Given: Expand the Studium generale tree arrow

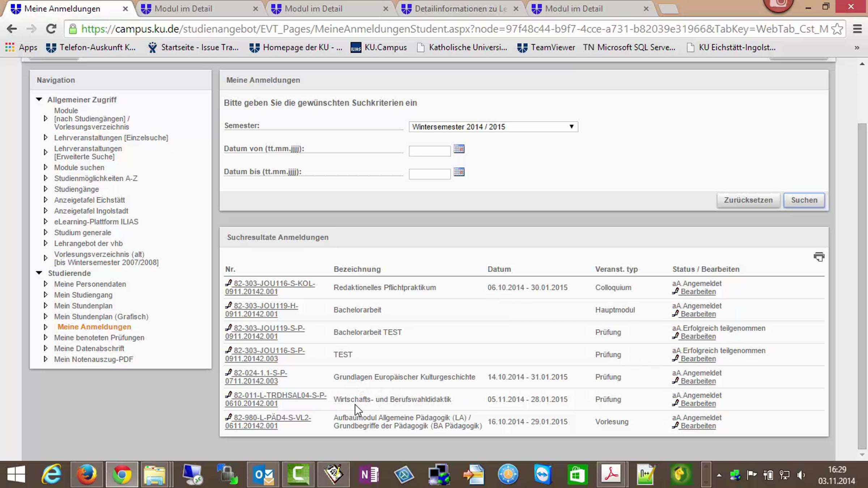Looking at the screenshot, I should pyautogui.click(x=46, y=232).
